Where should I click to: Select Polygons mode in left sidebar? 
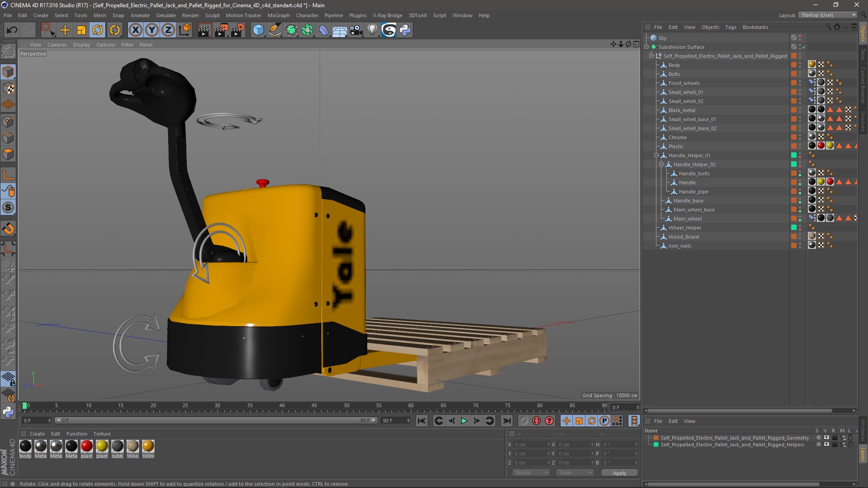click(8, 154)
